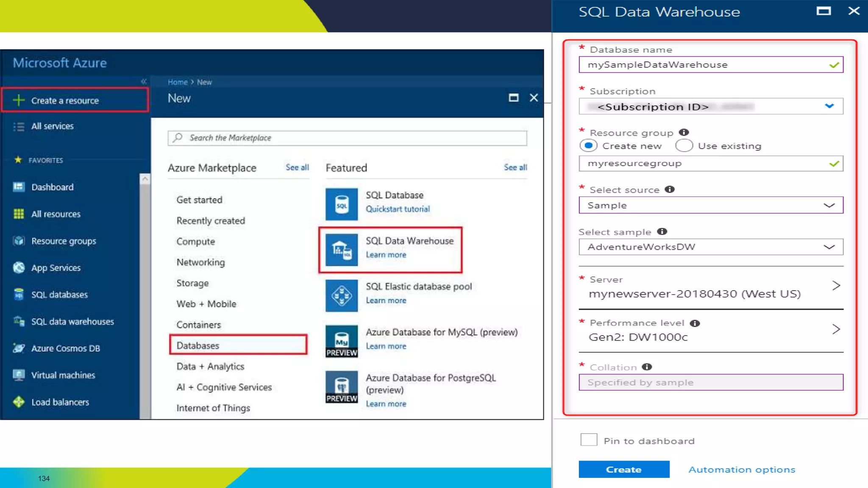Select the Use existing radio button
868x488 pixels.
[x=684, y=146]
